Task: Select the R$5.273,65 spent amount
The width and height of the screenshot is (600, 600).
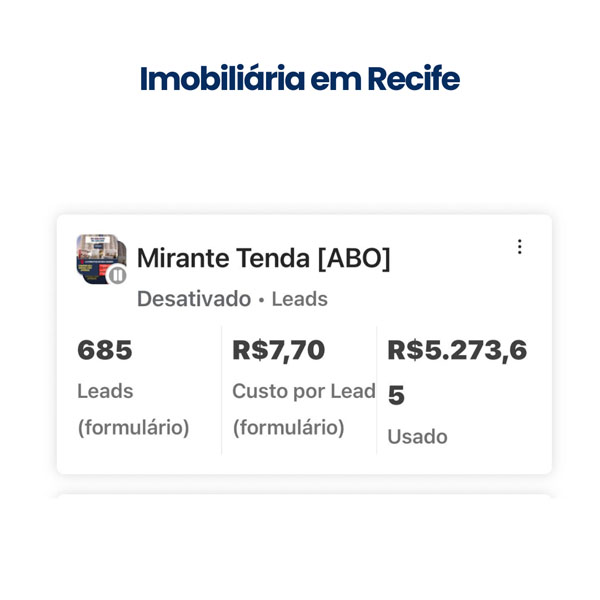Action: (x=456, y=351)
